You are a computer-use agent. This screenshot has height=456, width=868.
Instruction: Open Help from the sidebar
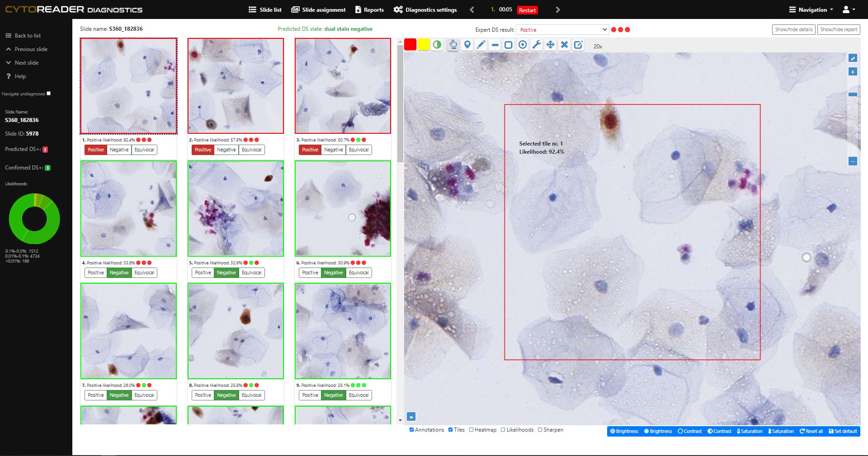[16, 76]
